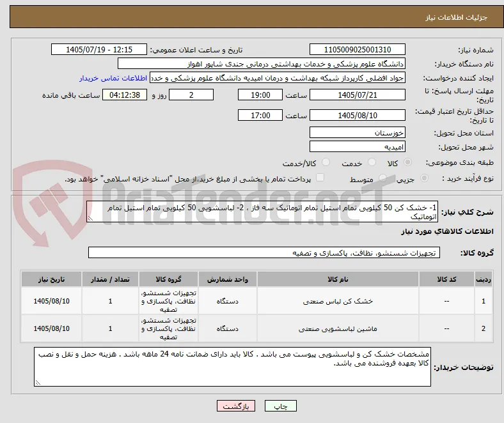This screenshot has width=504, height=423.
Task: Click the ساعت باقی مانده label
Action: point(71,95)
